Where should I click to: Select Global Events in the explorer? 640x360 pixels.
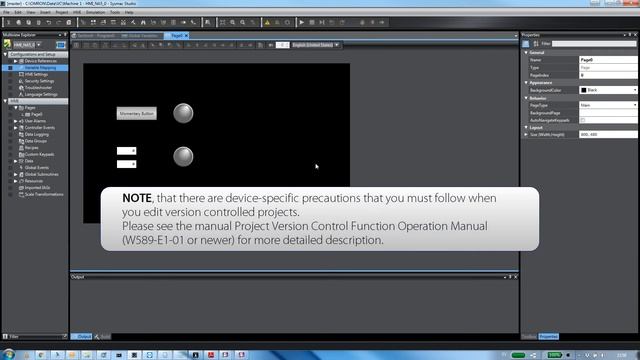(x=36, y=168)
